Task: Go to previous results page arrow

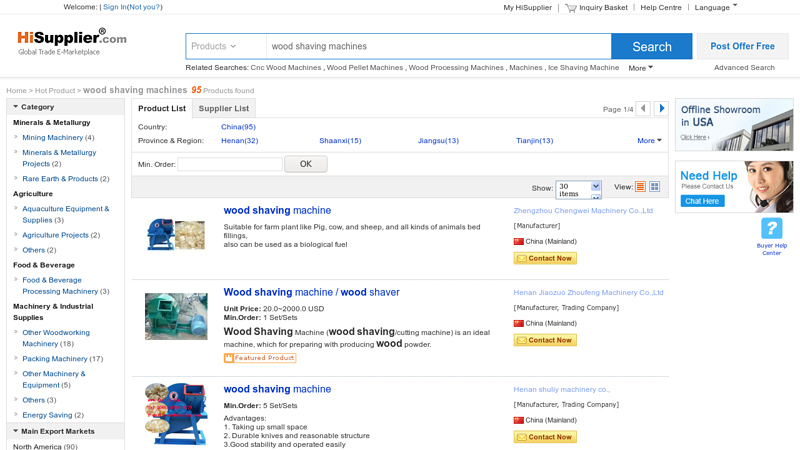Action: coord(643,108)
